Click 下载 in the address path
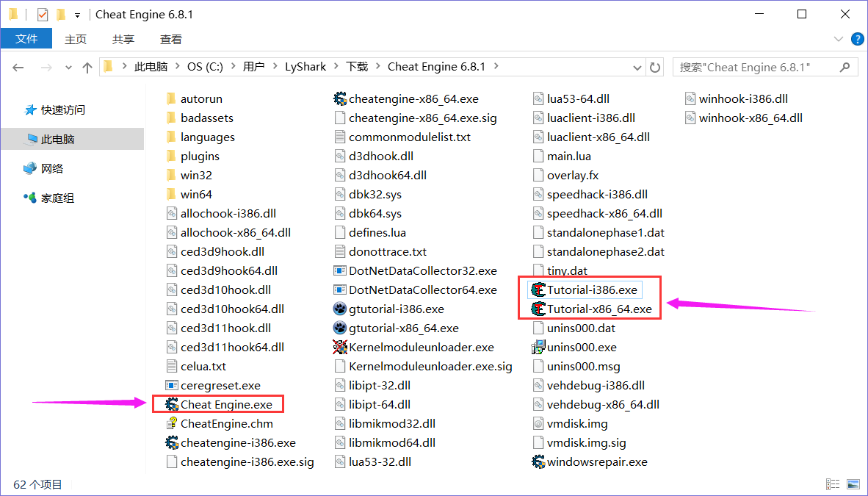868x496 pixels. 357,67
